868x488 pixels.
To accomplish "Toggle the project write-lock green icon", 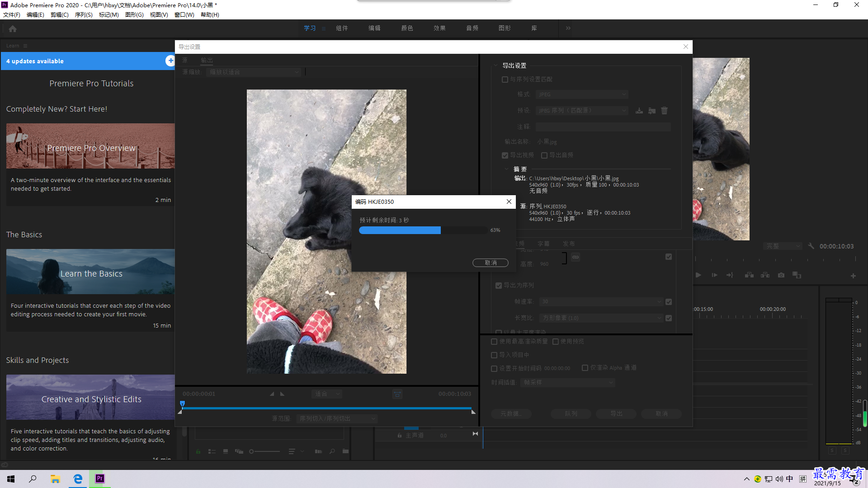I will point(198,451).
